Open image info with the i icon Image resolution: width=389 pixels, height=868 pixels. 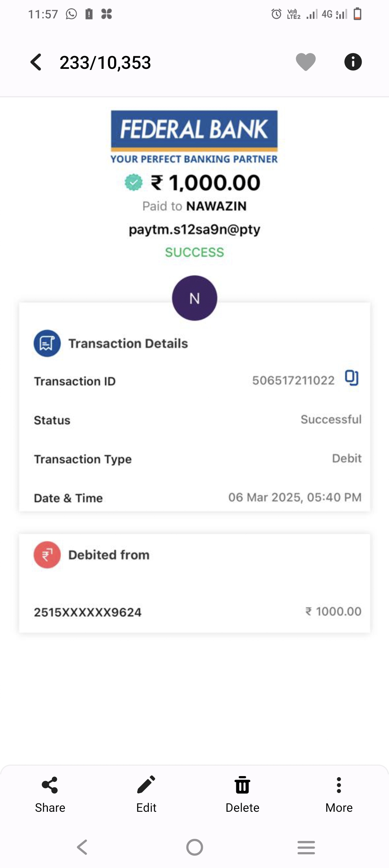click(353, 62)
